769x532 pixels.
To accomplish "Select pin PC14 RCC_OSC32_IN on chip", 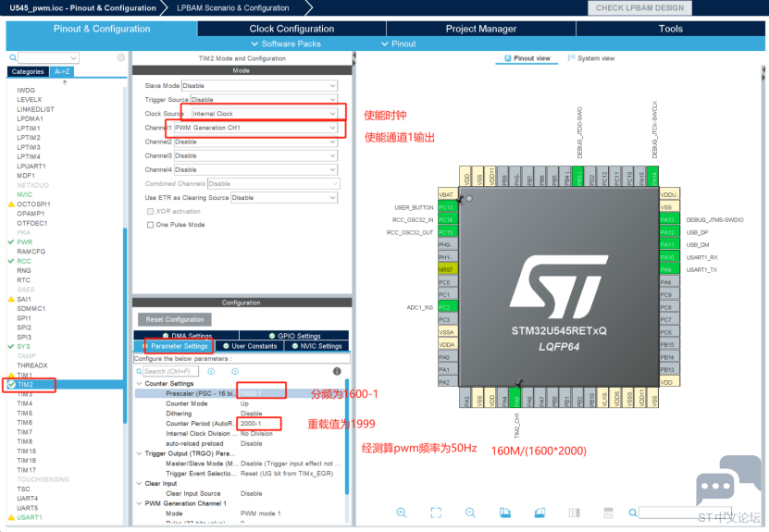I will (x=447, y=219).
